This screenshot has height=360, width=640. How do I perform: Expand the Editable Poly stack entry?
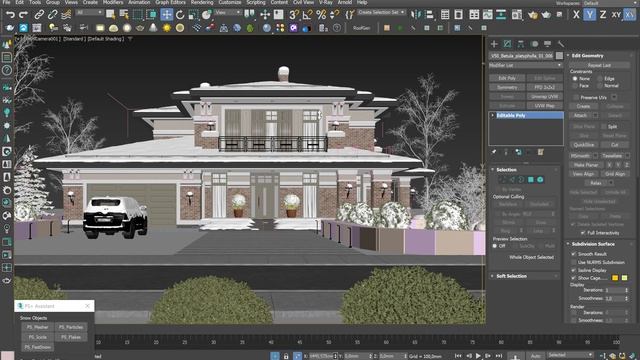pyautogui.click(x=493, y=116)
